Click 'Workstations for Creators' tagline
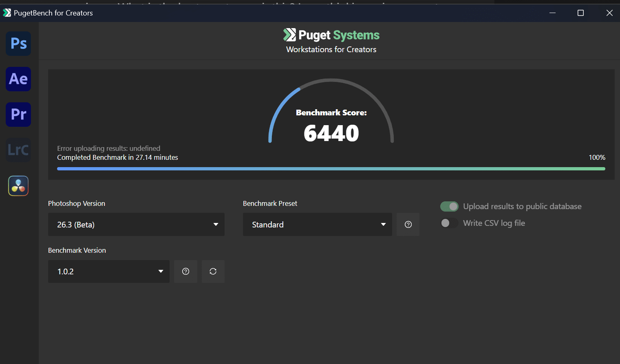The width and height of the screenshot is (620, 364). tap(331, 49)
